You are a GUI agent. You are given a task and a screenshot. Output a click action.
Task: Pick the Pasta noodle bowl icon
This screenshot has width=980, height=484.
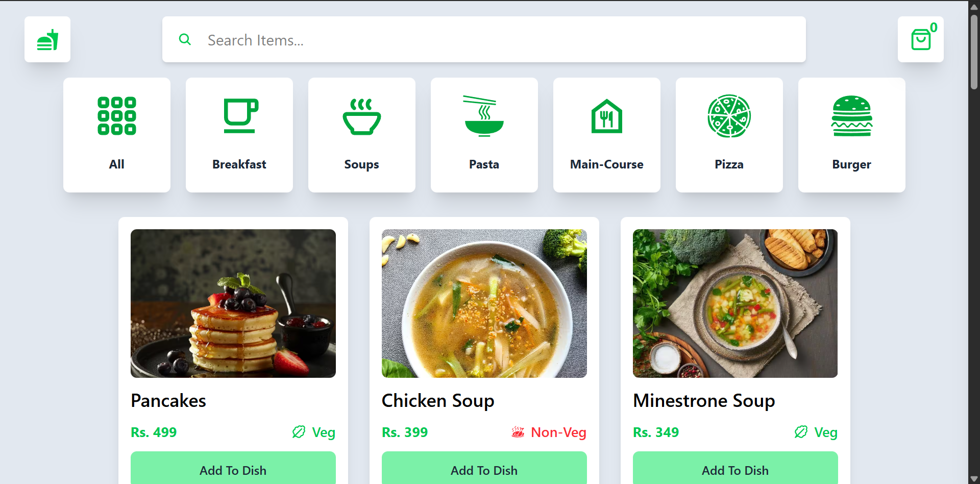(x=484, y=116)
